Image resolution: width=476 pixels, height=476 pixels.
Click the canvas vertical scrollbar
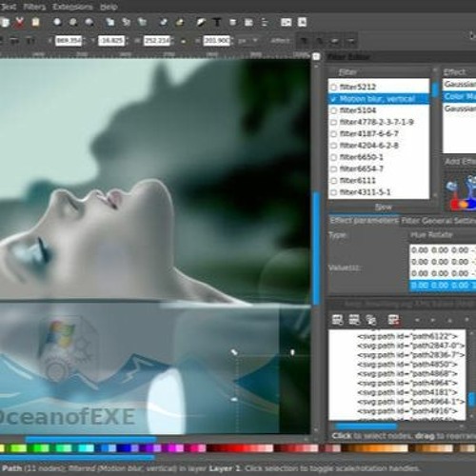click(x=316, y=248)
